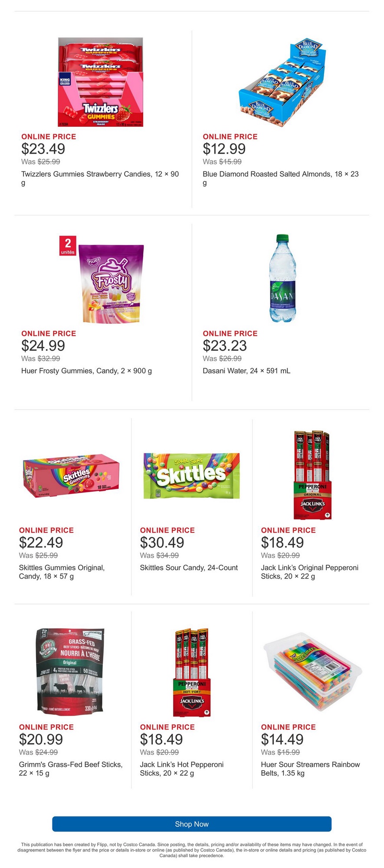Screen dimensions: 384x868
Task: Click Grimm's Grass-Fed Beef Sticks image
Action: pos(71,672)
